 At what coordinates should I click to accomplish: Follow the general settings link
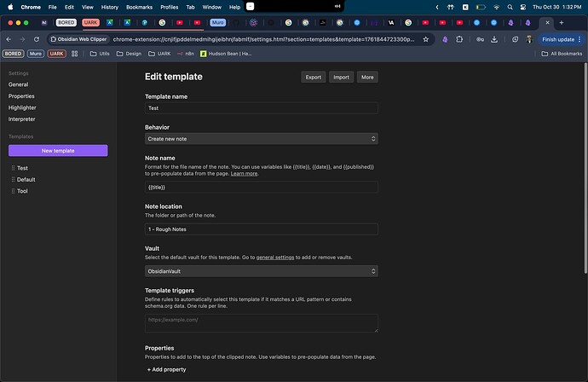[275, 258]
